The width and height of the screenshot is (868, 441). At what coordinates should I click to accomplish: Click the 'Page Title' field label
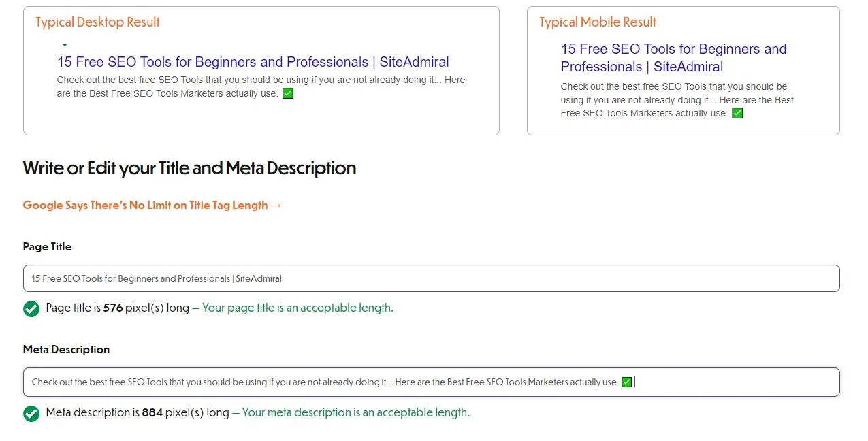[x=47, y=247]
